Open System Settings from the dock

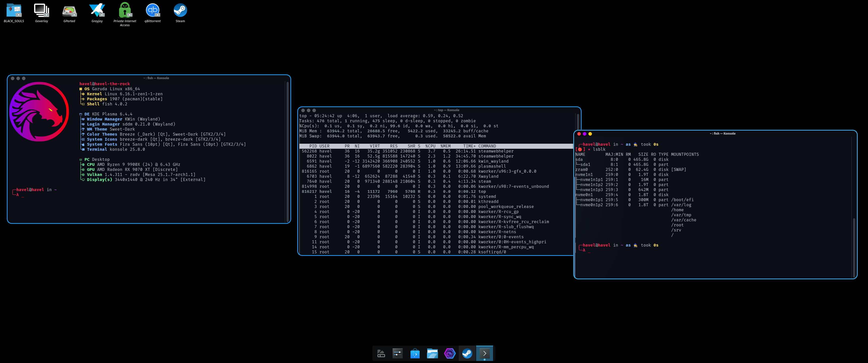click(398, 354)
